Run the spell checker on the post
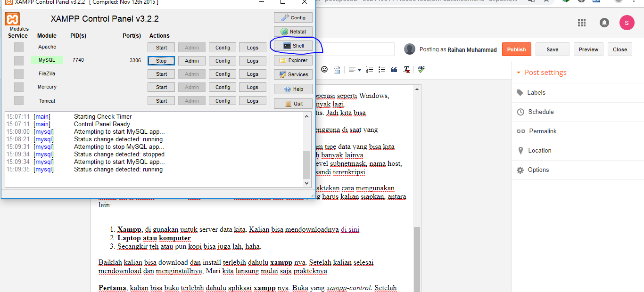Image resolution: width=644 pixels, height=292 pixels. [x=421, y=69]
